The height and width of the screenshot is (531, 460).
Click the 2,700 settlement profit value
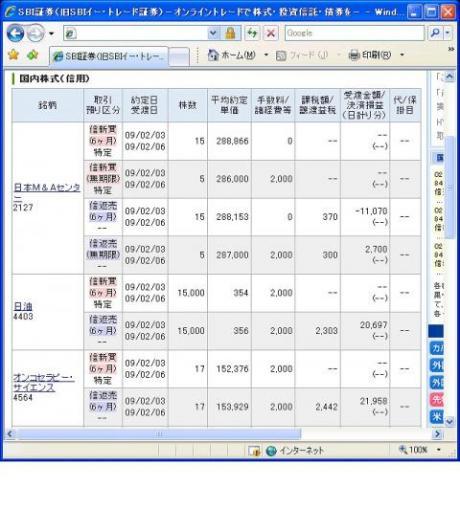(x=376, y=249)
